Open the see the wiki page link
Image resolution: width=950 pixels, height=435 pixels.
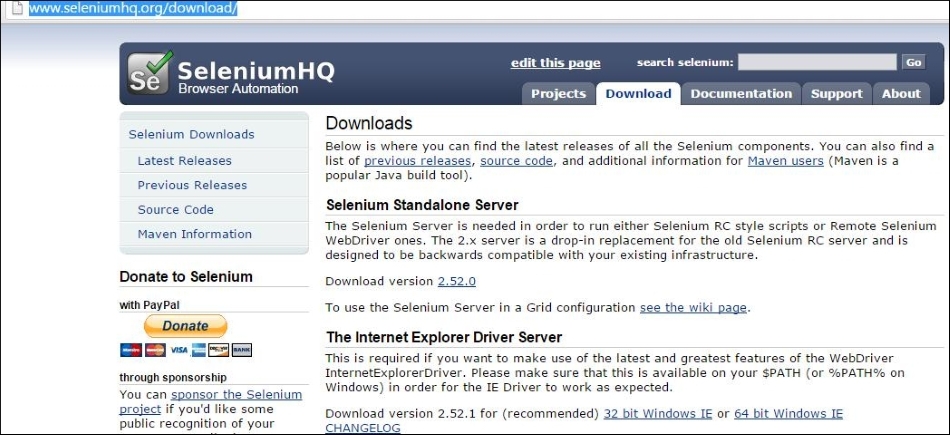click(693, 308)
